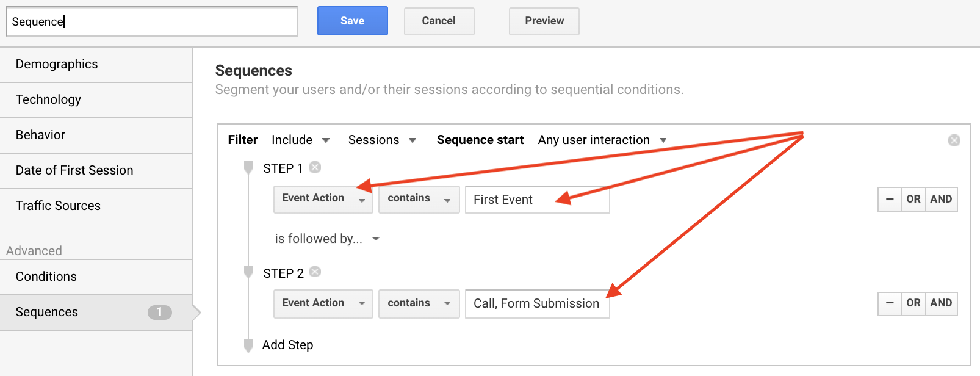Screen dimensions: 980x376
Task: Open the Conditions section in sidebar
Action: point(96,277)
